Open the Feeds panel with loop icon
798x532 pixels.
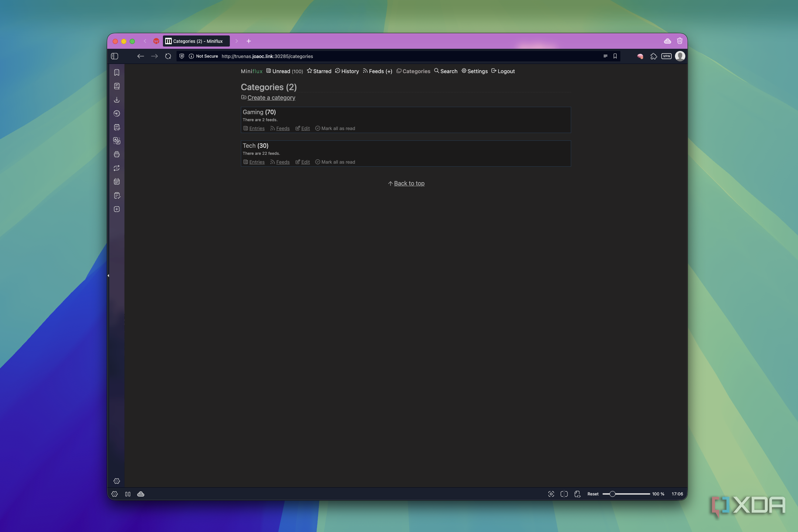point(117,168)
